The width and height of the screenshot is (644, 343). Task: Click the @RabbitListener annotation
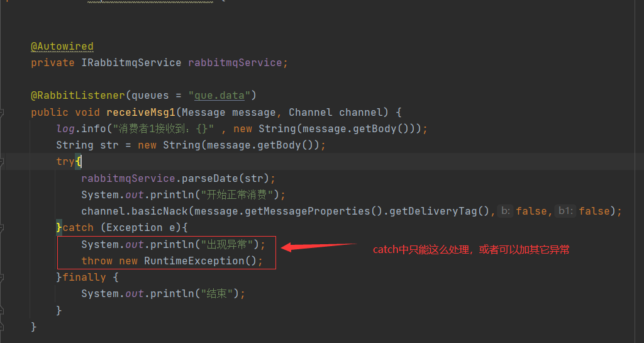78,96
